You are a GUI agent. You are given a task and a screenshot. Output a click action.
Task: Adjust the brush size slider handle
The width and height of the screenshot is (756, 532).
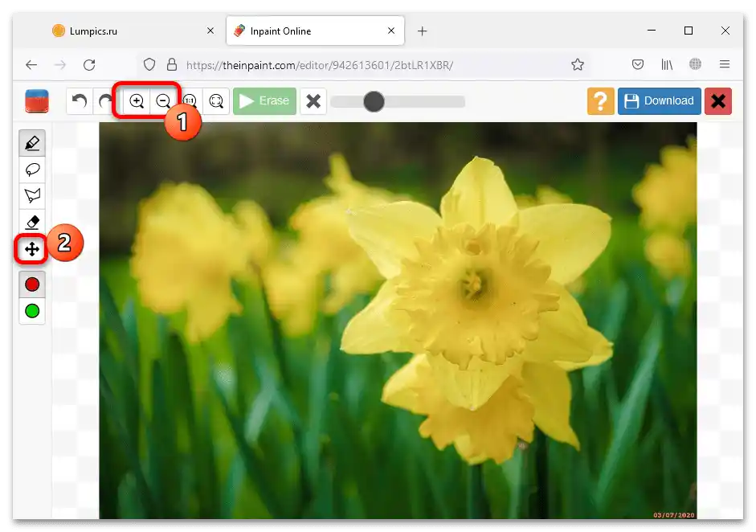click(x=374, y=102)
